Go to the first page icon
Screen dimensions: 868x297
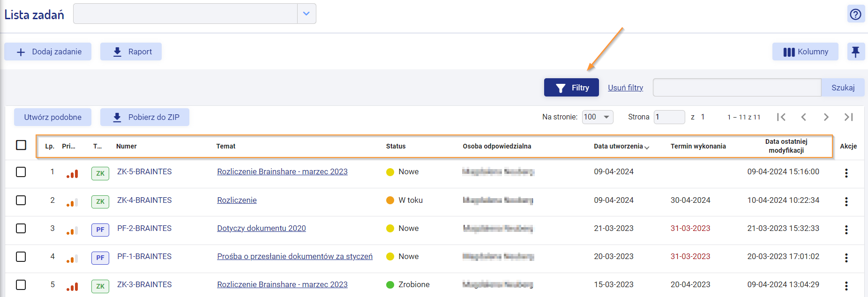pos(781,117)
